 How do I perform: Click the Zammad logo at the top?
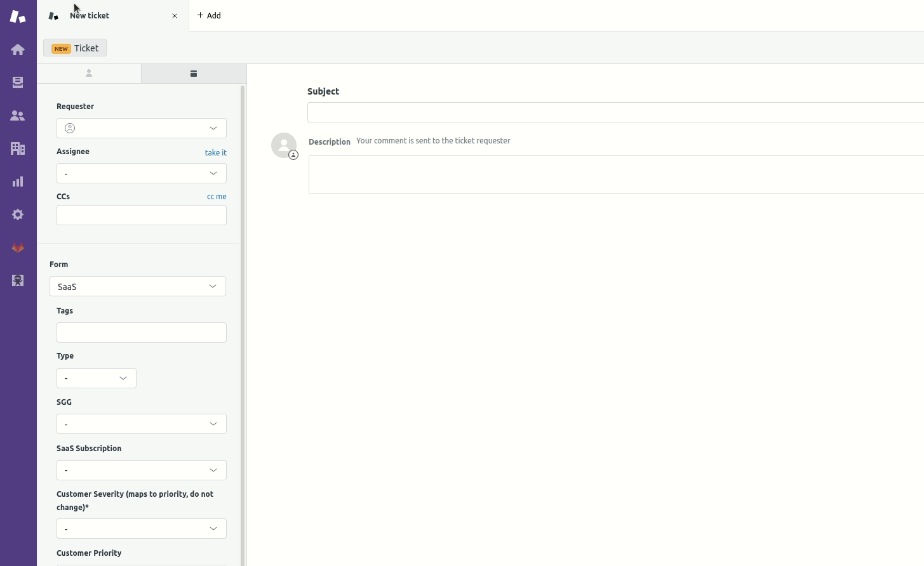tap(18, 16)
